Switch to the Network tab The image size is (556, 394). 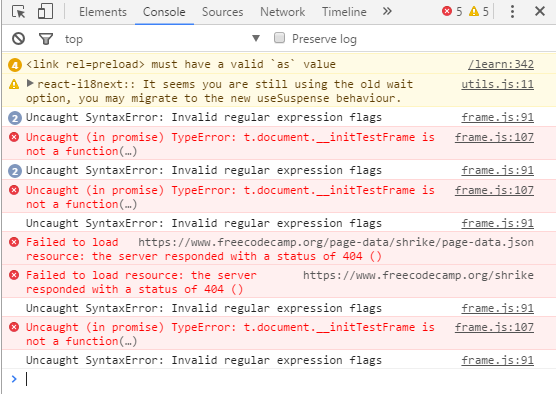coord(282,12)
